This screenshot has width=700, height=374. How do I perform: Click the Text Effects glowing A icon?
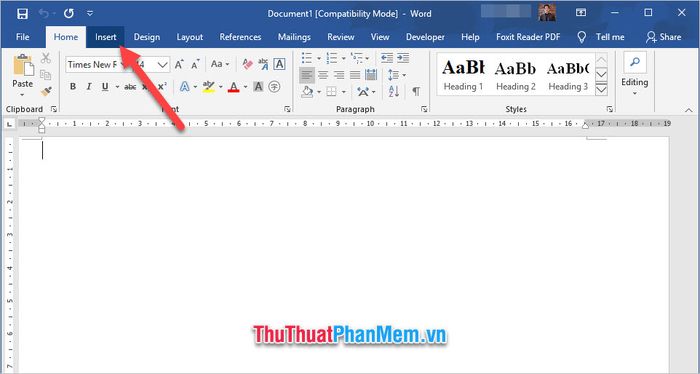tap(184, 87)
